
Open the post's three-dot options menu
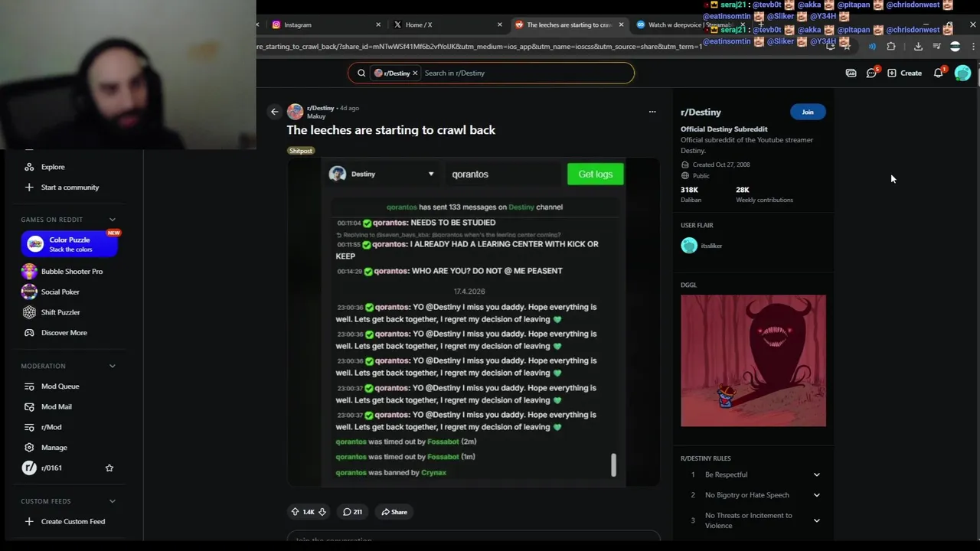click(x=652, y=112)
